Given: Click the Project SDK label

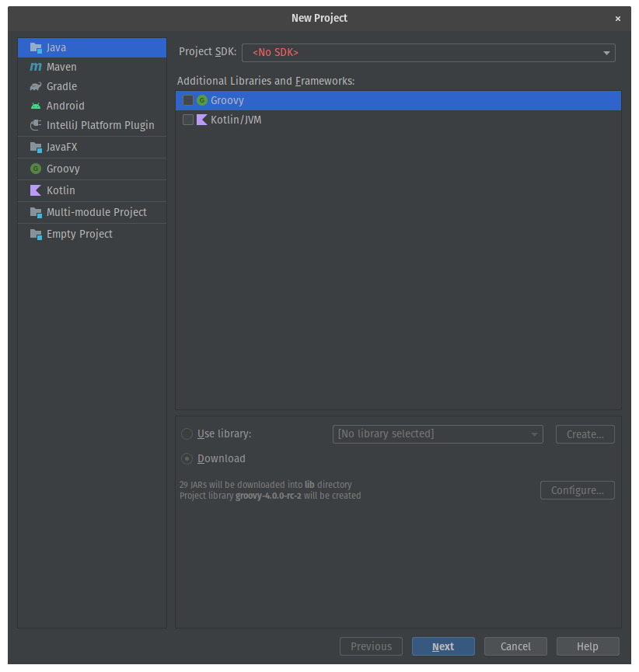Looking at the screenshot, I should [208, 51].
